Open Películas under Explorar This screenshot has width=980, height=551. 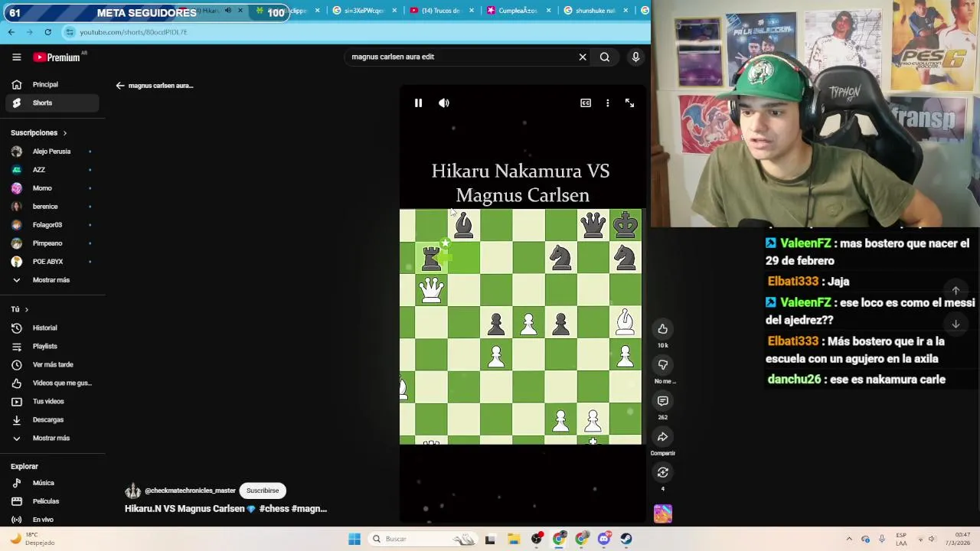(52, 501)
